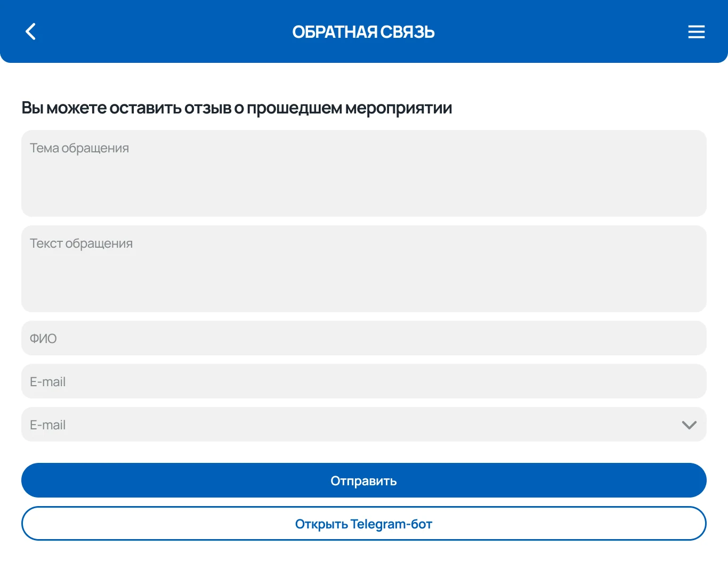
Task: Submit the form with Отправить button
Action: [364, 480]
